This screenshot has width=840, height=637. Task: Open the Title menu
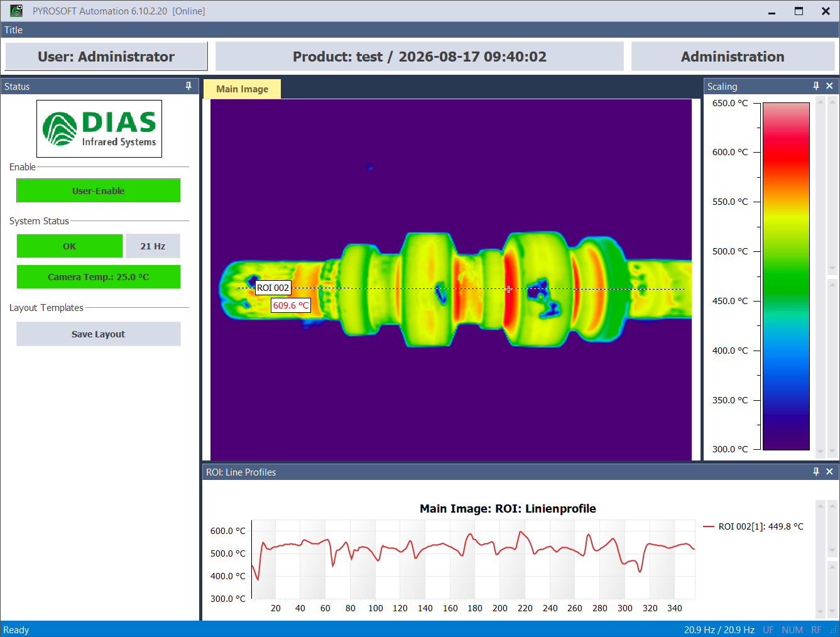tap(13, 30)
